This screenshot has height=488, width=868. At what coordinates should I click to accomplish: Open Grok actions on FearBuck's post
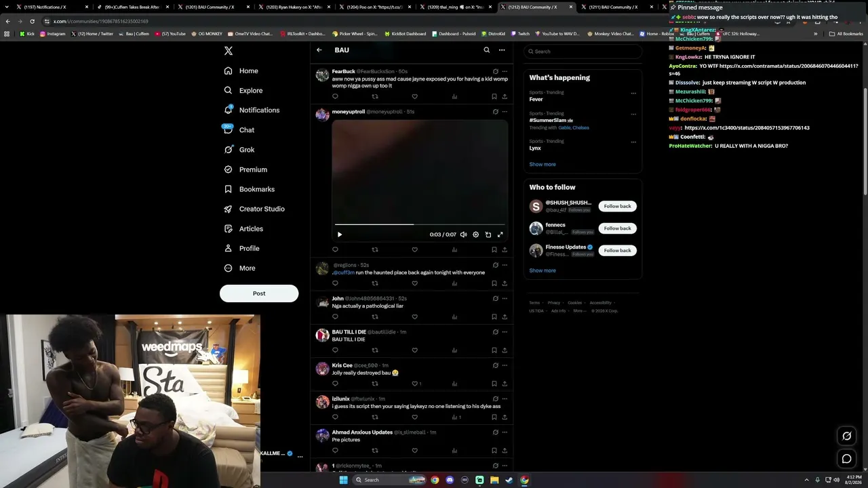click(x=496, y=71)
